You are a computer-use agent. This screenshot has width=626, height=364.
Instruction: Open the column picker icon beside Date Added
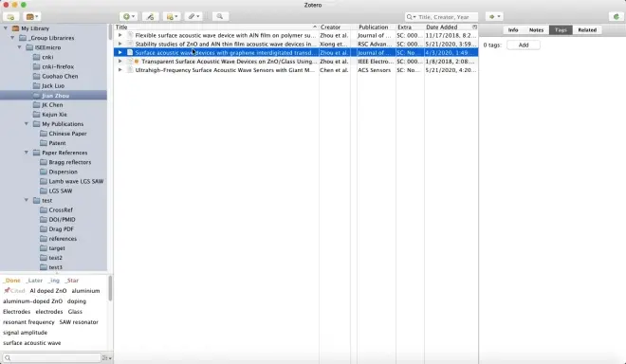(474, 27)
